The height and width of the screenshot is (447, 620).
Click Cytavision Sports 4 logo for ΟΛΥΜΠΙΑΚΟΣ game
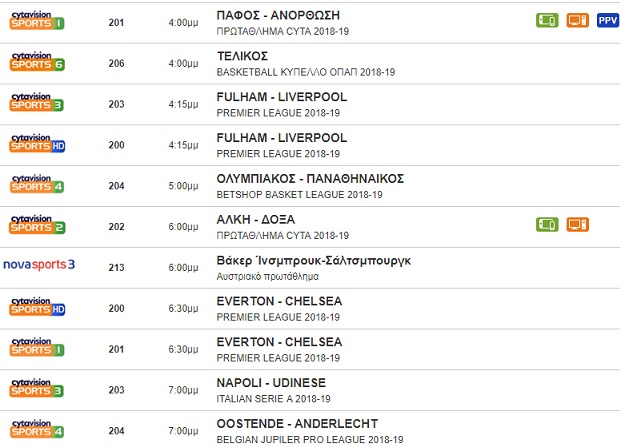[37, 184]
